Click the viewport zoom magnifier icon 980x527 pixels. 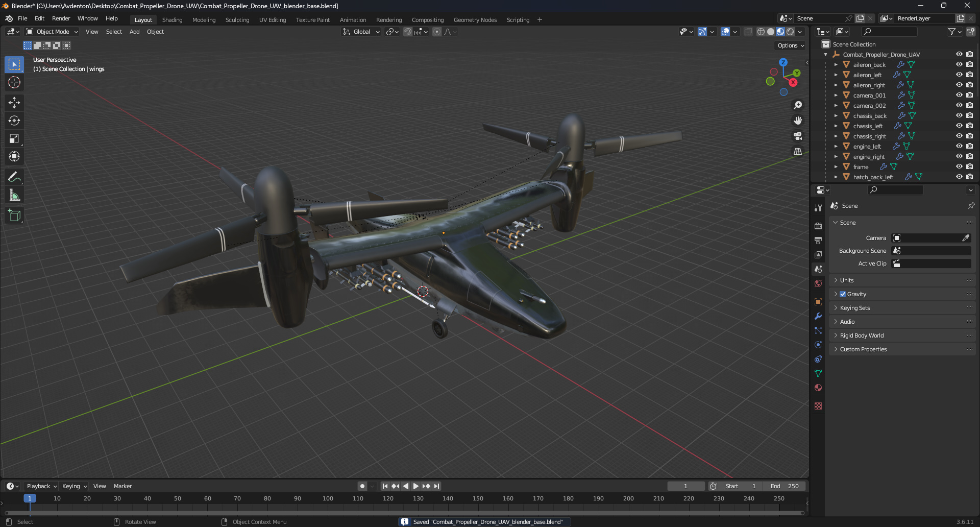[798, 105]
